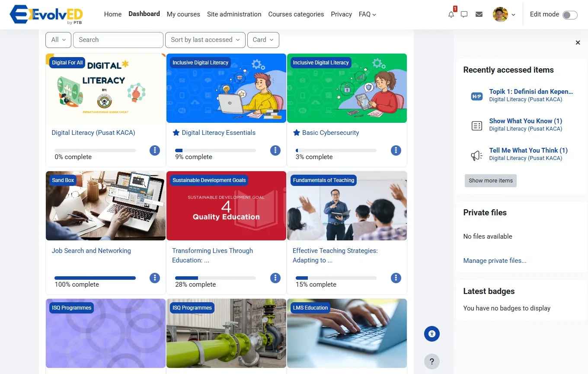Click the course Search input field
The width and height of the screenshot is (588, 374).
pyautogui.click(x=118, y=40)
